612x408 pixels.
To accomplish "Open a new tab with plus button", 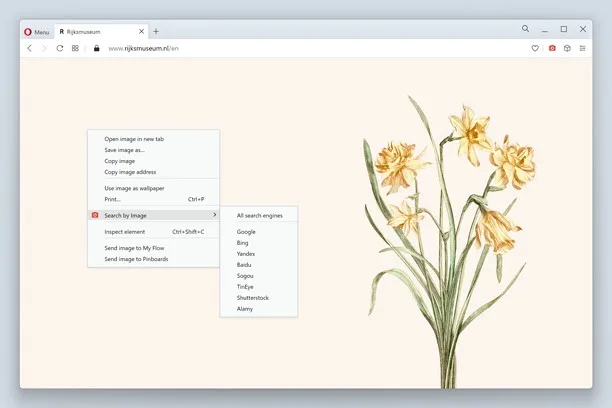I will (x=156, y=32).
